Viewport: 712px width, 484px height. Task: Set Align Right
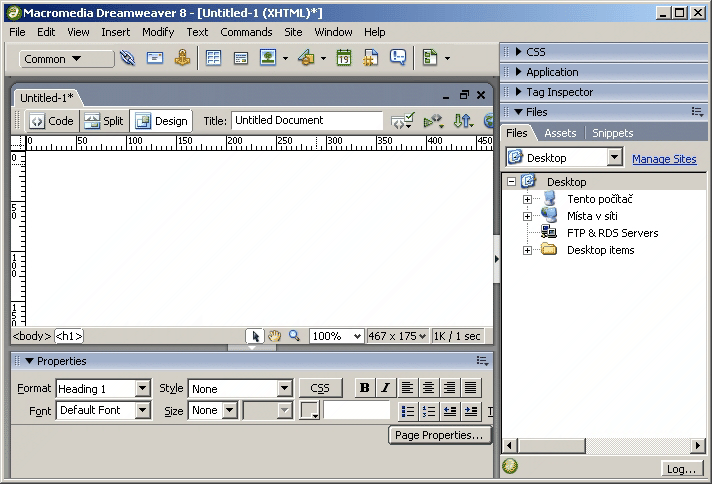(450, 388)
